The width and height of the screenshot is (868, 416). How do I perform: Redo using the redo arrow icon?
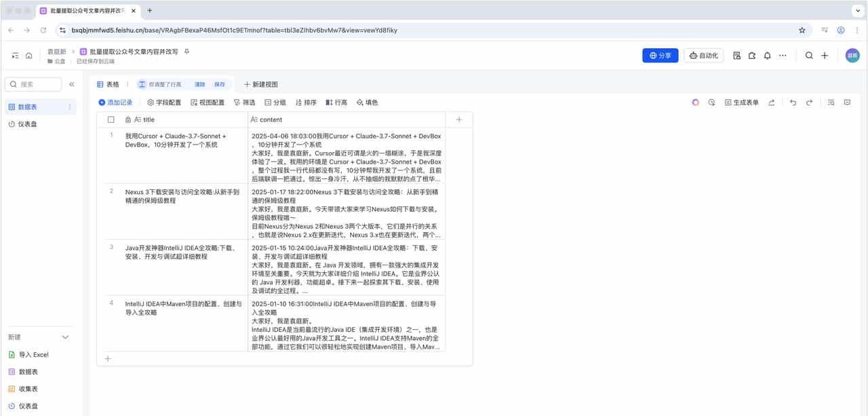808,102
